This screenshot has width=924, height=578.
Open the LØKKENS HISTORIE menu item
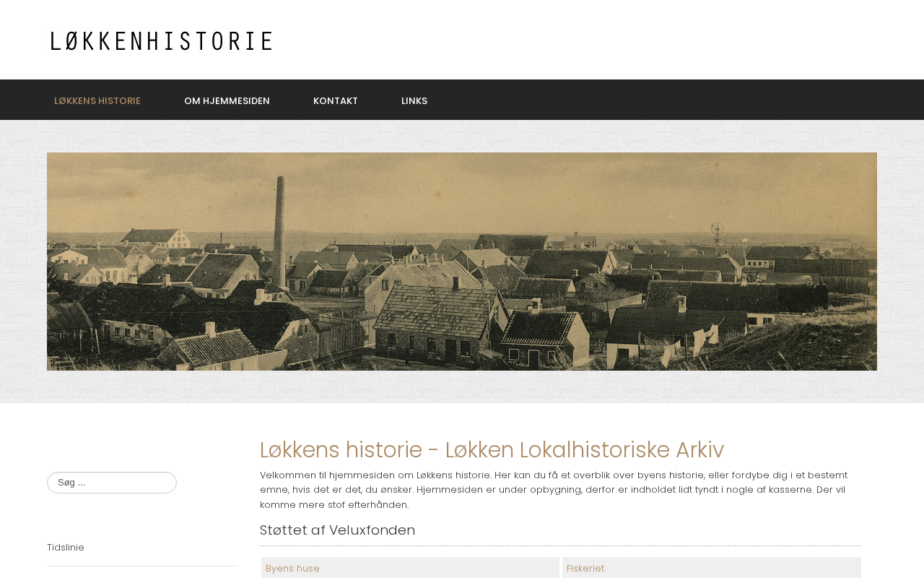97,100
